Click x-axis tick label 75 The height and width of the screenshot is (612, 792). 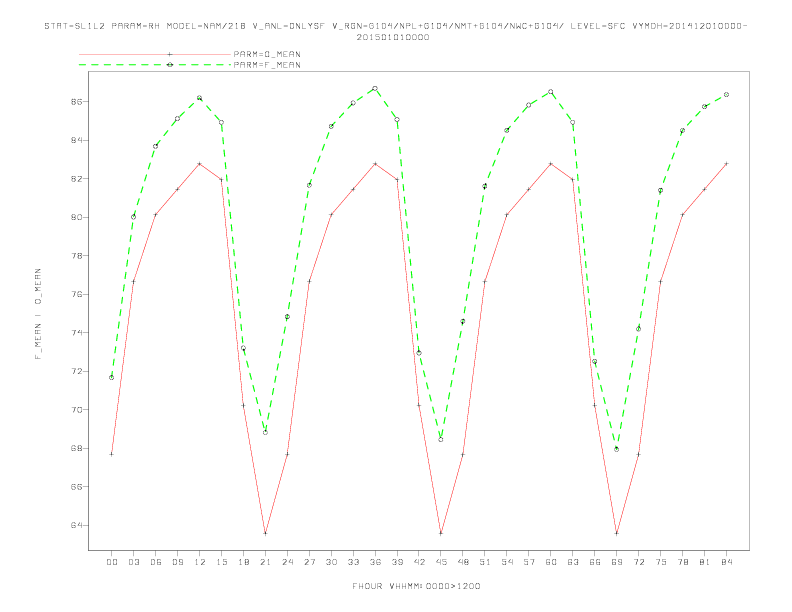pyautogui.click(x=661, y=562)
